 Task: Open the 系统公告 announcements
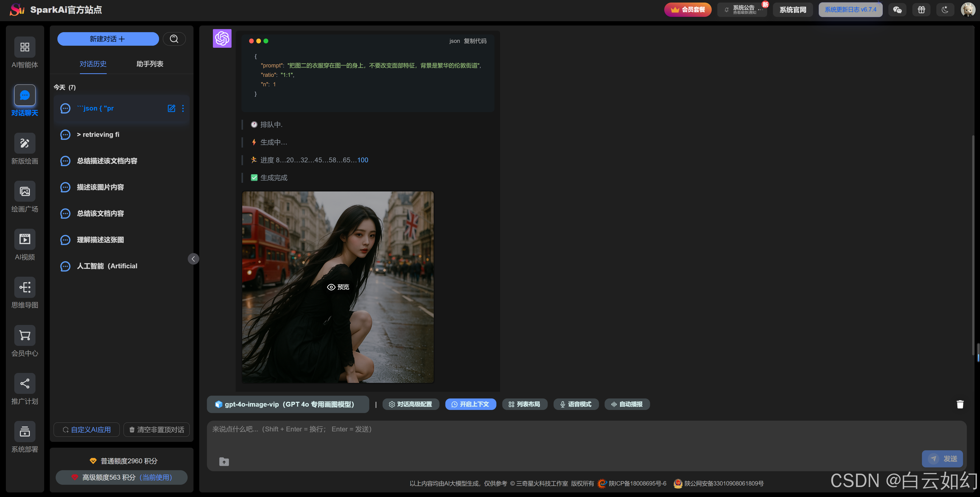(x=742, y=9)
